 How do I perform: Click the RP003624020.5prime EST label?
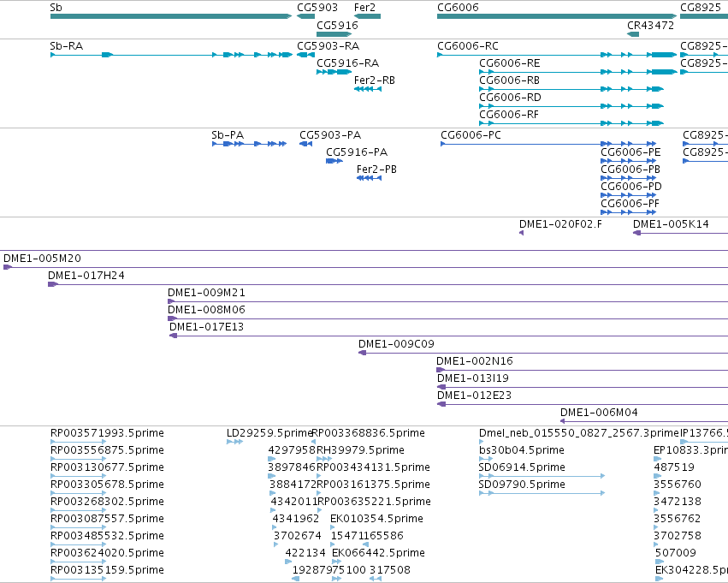click(107, 553)
